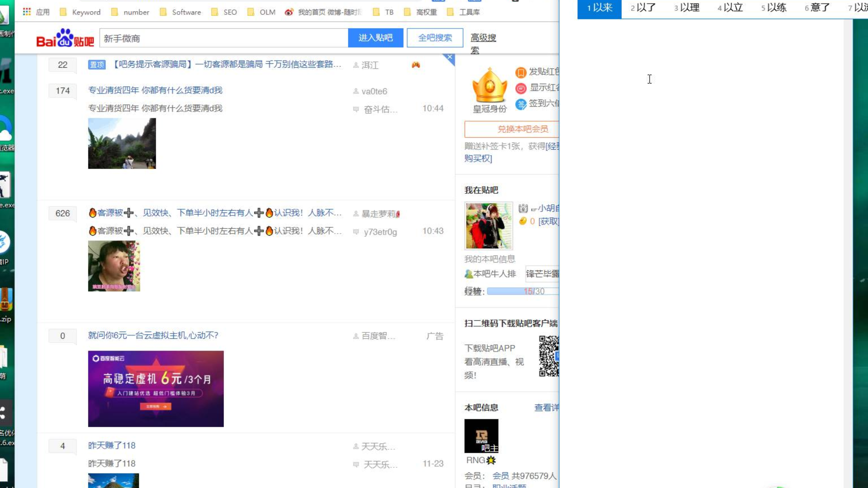Open the Weibo homepage bookmark
Image resolution: width=868 pixels, height=488 pixels.
click(323, 12)
